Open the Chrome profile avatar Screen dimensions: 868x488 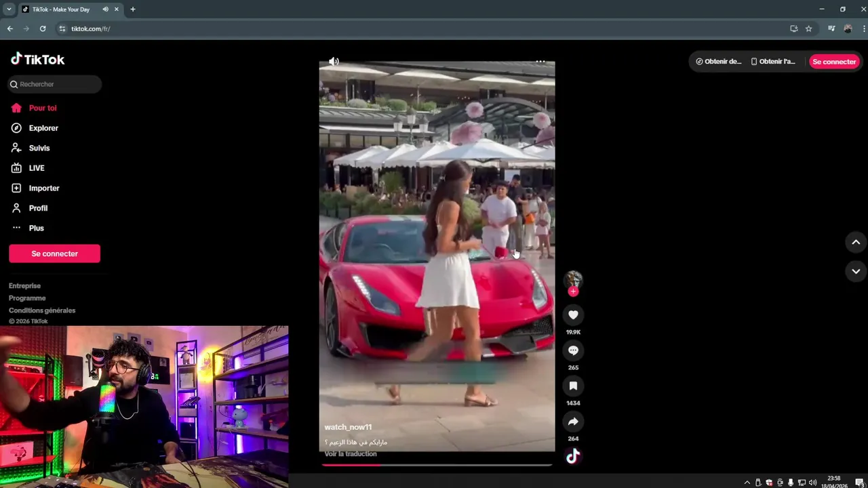(x=848, y=28)
